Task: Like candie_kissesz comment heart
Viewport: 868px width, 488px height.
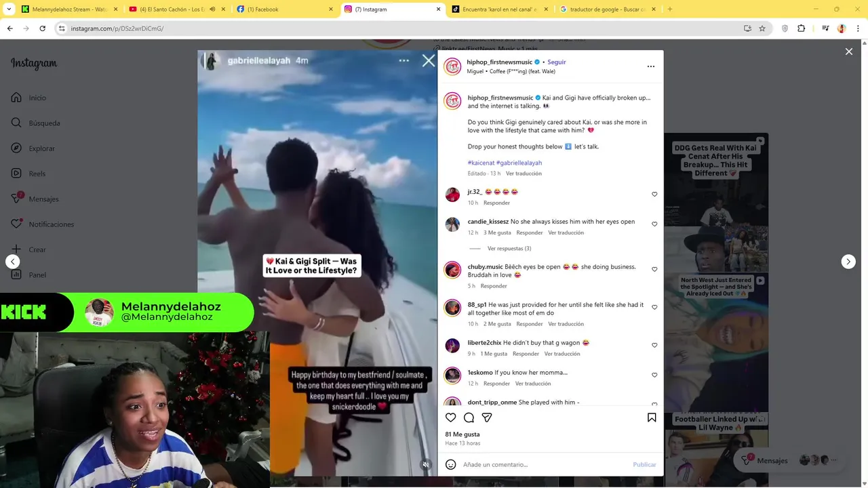Action: (x=654, y=224)
